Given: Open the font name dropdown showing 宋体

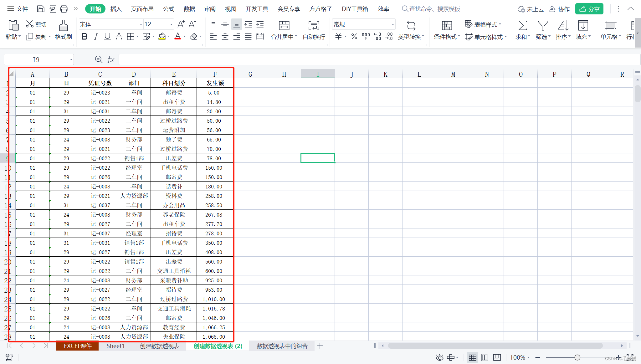Looking at the screenshot, I should (x=141, y=24).
